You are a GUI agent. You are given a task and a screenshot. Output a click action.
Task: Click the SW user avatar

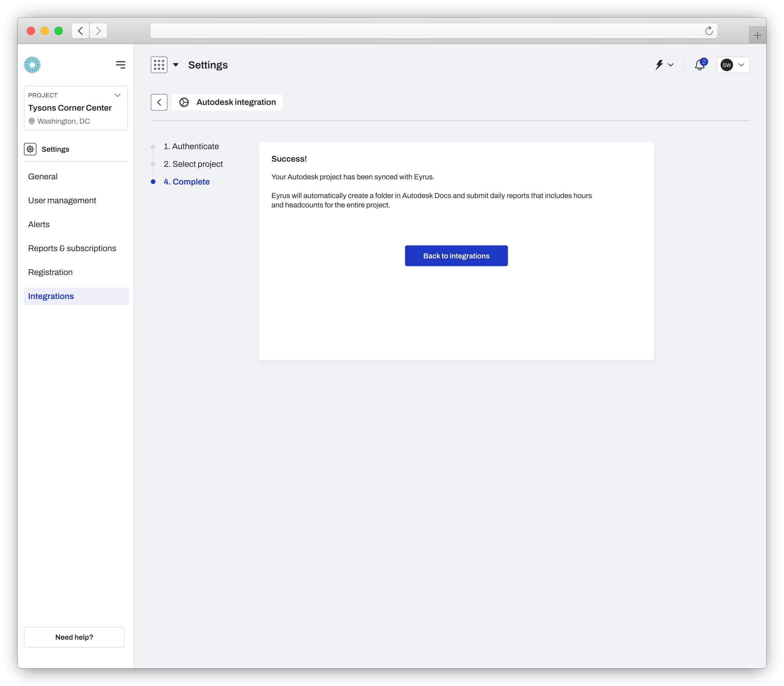726,65
